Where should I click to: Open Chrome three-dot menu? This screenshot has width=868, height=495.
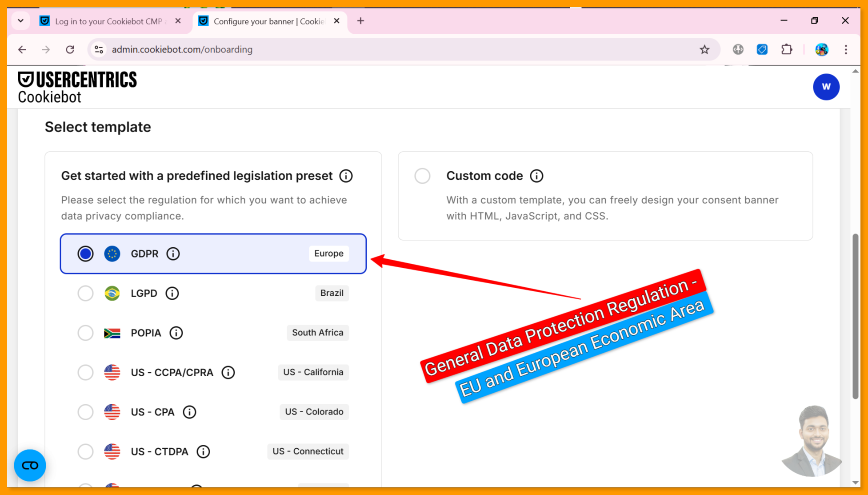click(x=846, y=49)
